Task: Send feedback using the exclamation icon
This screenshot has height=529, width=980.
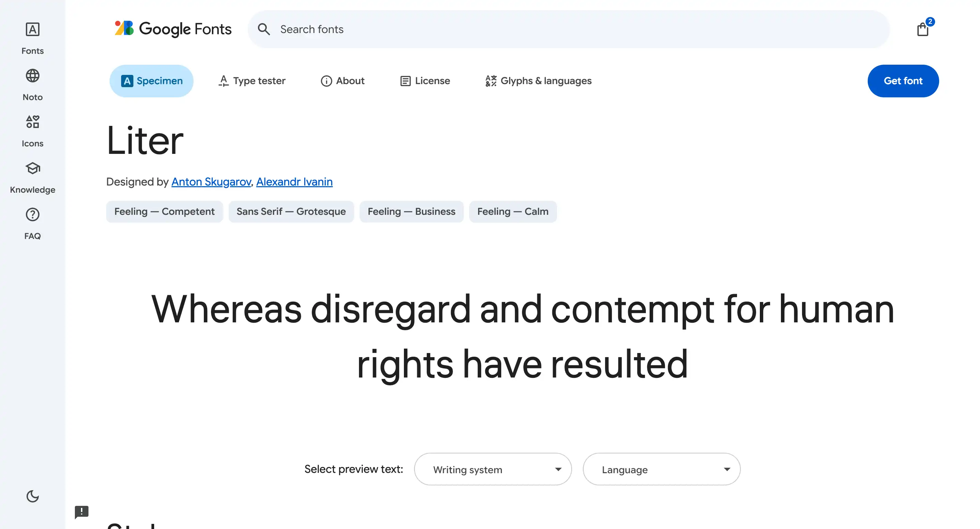Action: click(x=81, y=512)
